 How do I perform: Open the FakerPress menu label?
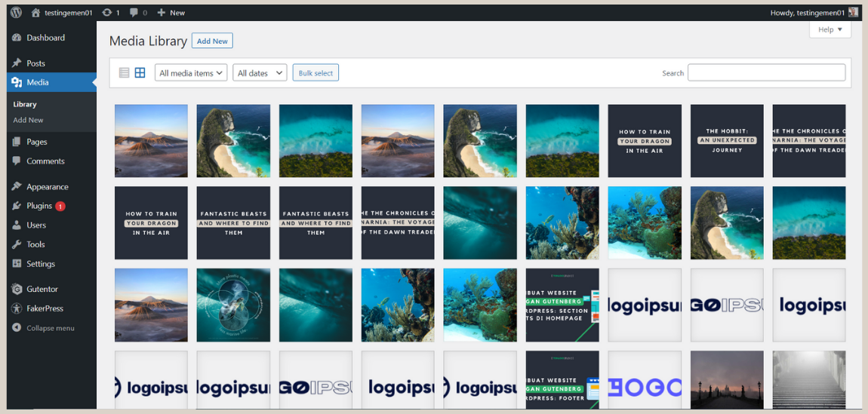coord(45,308)
